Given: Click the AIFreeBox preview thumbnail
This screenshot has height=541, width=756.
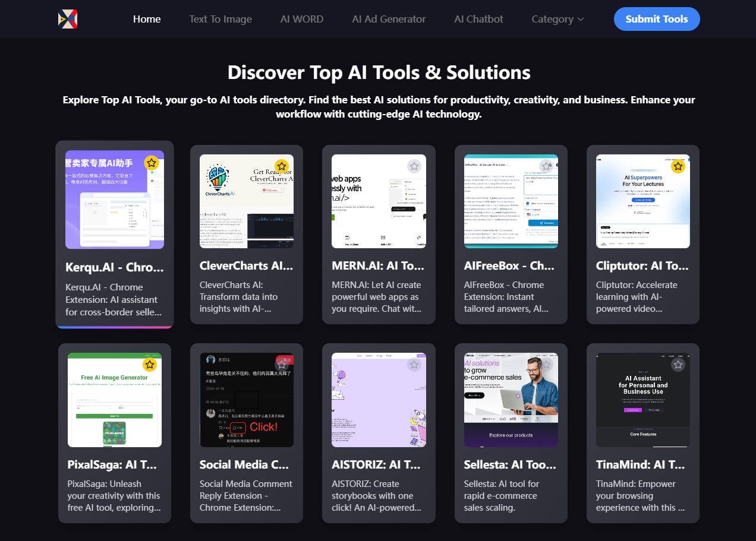Looking at the screenshot, I should [x=511, y=201].
